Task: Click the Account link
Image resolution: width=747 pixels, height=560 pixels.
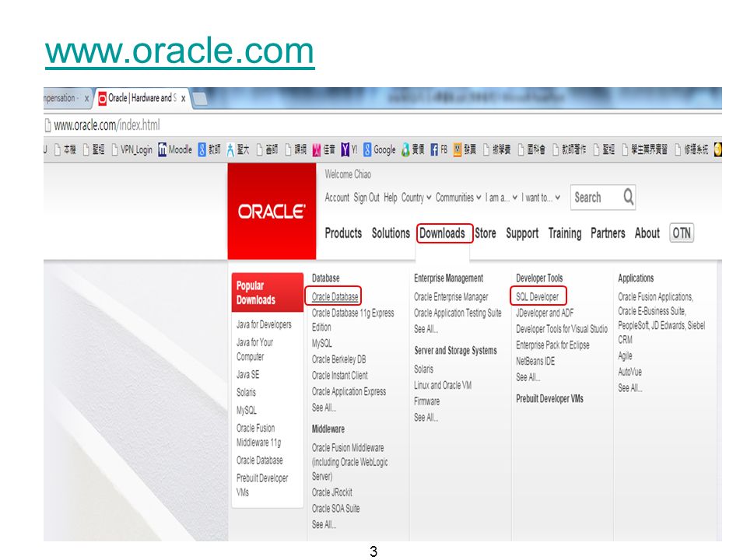Action: (x=337, y=198)
